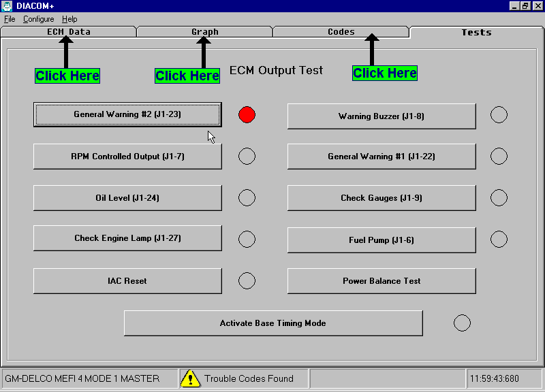Switch to the Graph tab
The width and height of the screenshot is (545, 392).
point(205,31)
